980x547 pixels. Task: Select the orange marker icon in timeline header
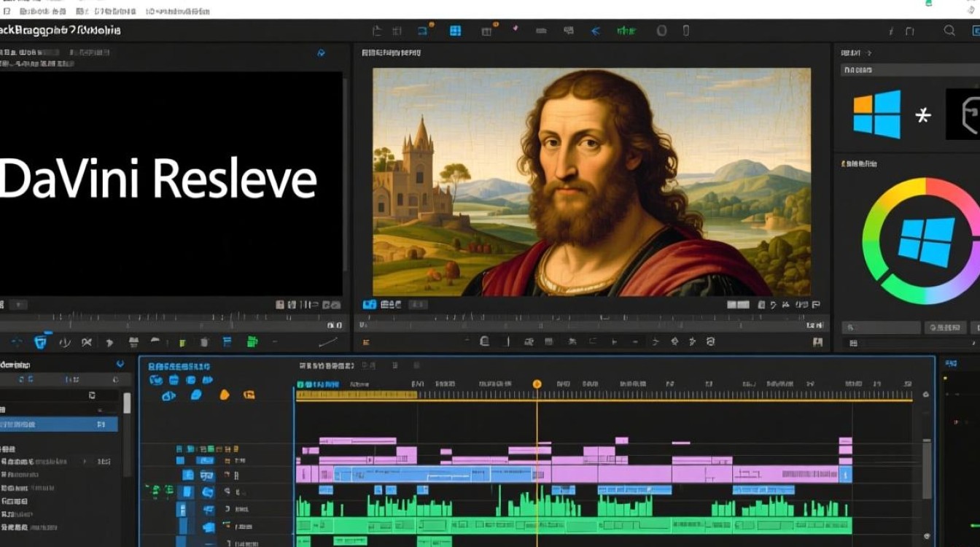225,395
